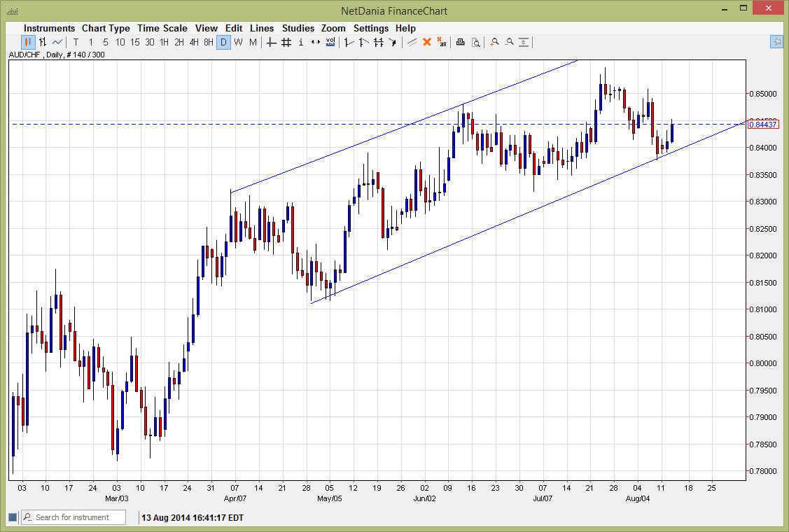Select the Fibonacci levels drawing tool
Screen dimensions: 789x532
pyautogui.click(x=378, y=42)
